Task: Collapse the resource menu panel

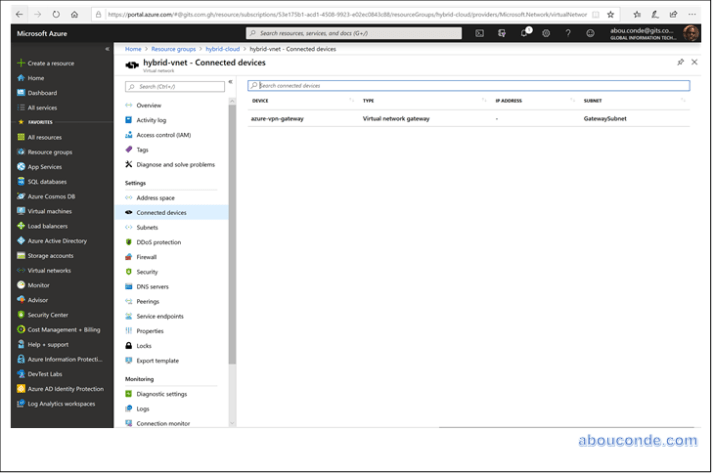Action: pyautogui.click(x=230, y=82)
